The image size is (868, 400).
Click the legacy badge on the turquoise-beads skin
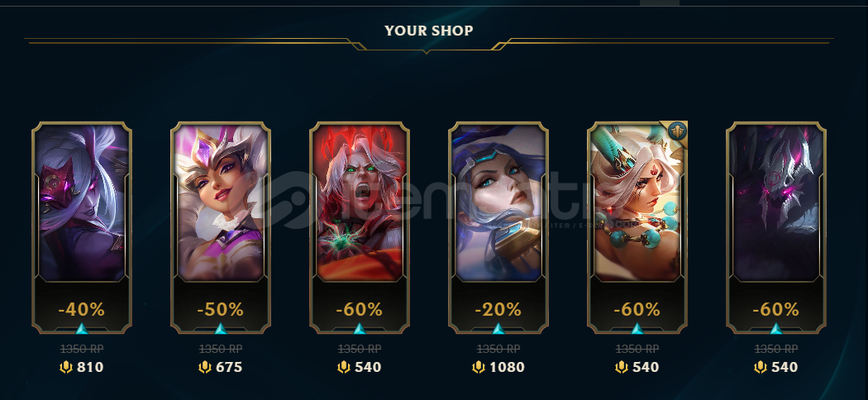click(x=677, y=131)
